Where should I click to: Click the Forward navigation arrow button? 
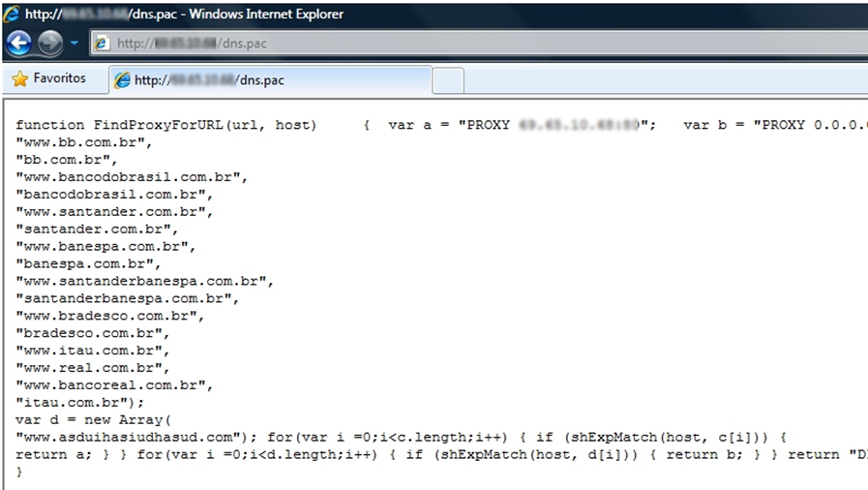pyautogui.click(x=50, y=43)
